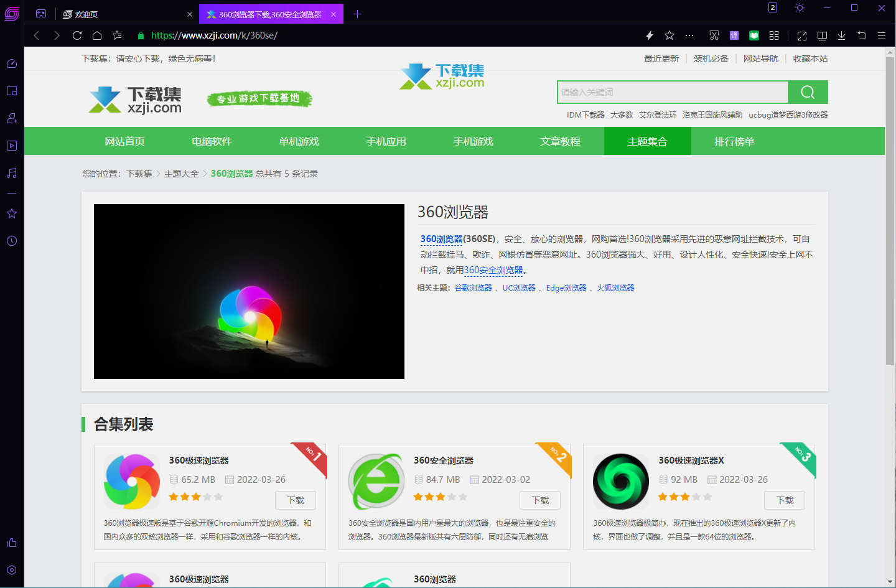Close the 欢迎页 tab
Image resolution: width=896 pixels, height=588 pixels.
tap(190, 14)
